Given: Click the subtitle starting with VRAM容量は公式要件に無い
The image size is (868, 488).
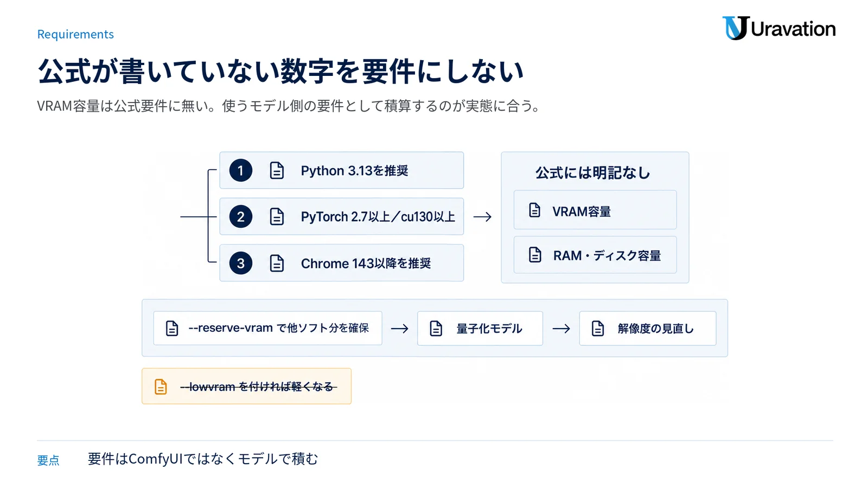Looking at the screenshot, I should pyautogui.click(x=290, y=106).
